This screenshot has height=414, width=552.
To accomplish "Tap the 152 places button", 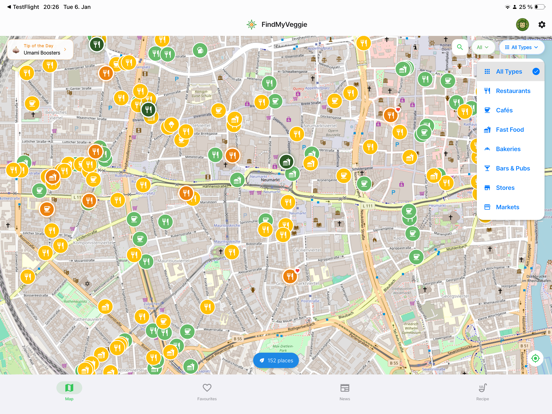I will 276,360.
